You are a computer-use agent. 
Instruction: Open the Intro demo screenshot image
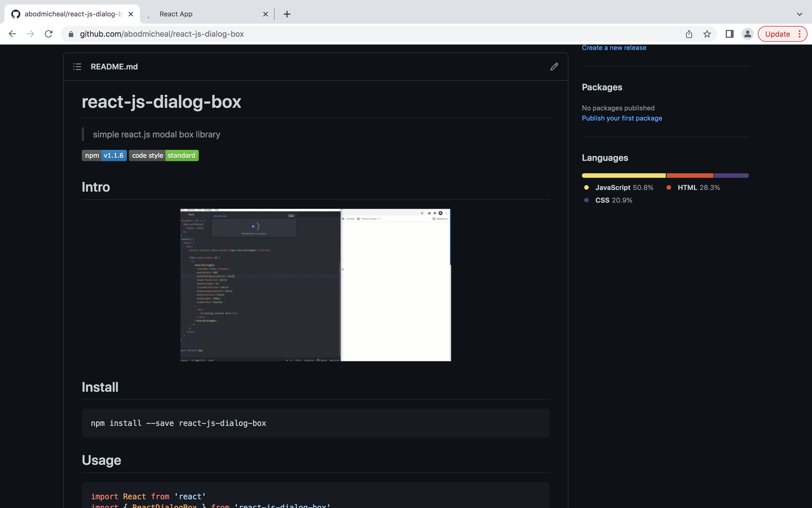[316, 285]
